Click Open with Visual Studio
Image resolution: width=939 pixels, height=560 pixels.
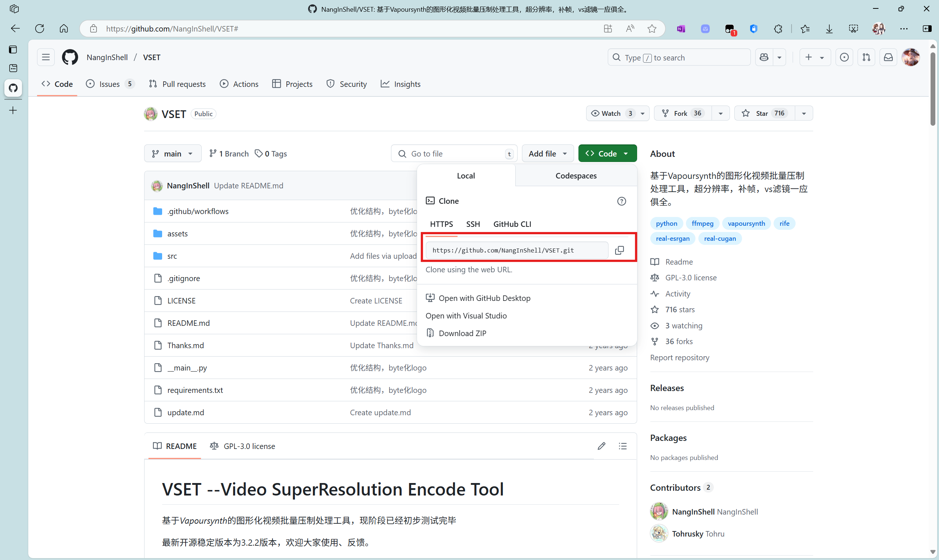pyautogui.click(x=466, y=316)
